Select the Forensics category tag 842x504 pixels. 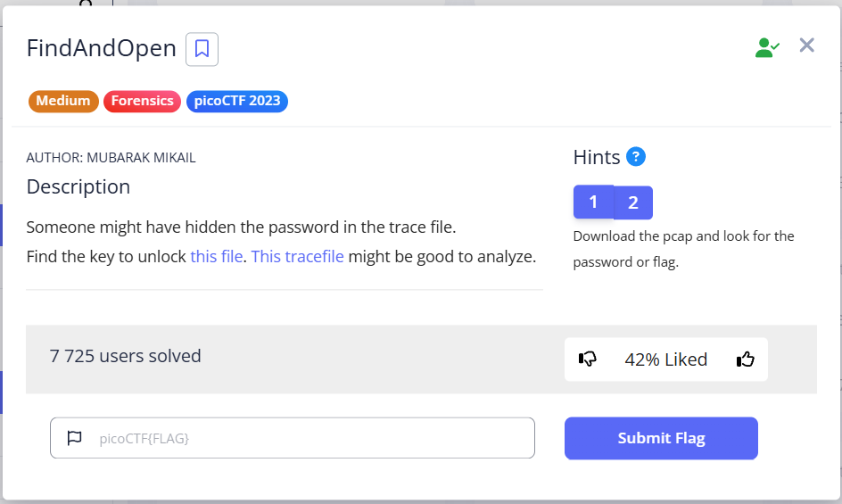pyautogui.click(x=143, y=101)
